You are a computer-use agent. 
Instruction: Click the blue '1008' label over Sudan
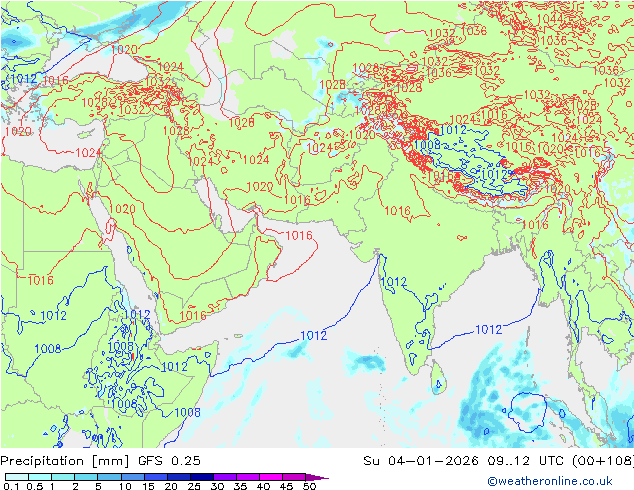(48, 348)
